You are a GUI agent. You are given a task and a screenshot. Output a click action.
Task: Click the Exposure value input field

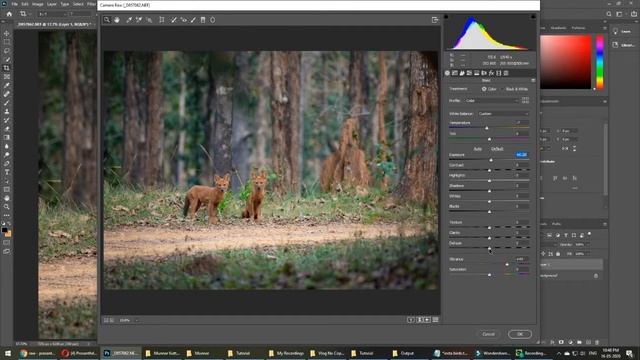522,155
